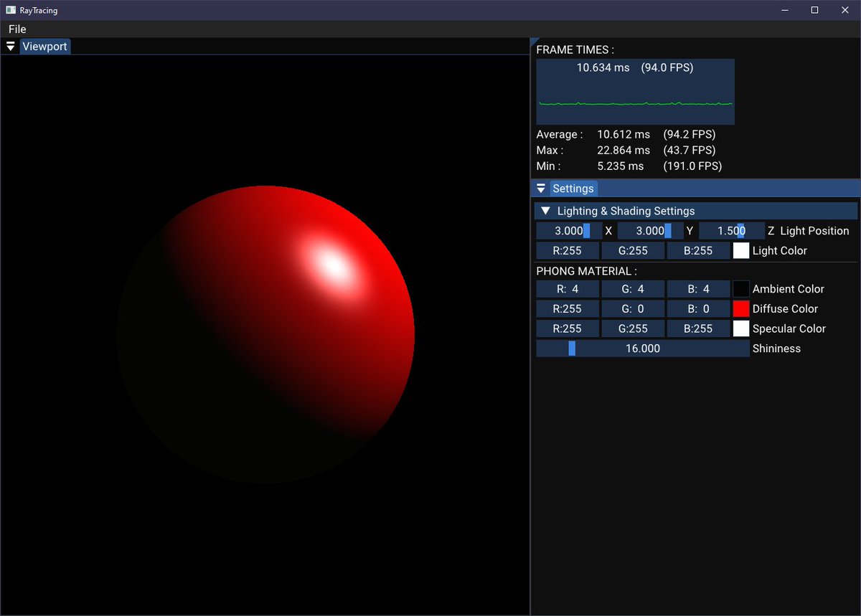
Task: Click the 'Shininess' label
Action: pyautogui.click(x=776, y=349)
